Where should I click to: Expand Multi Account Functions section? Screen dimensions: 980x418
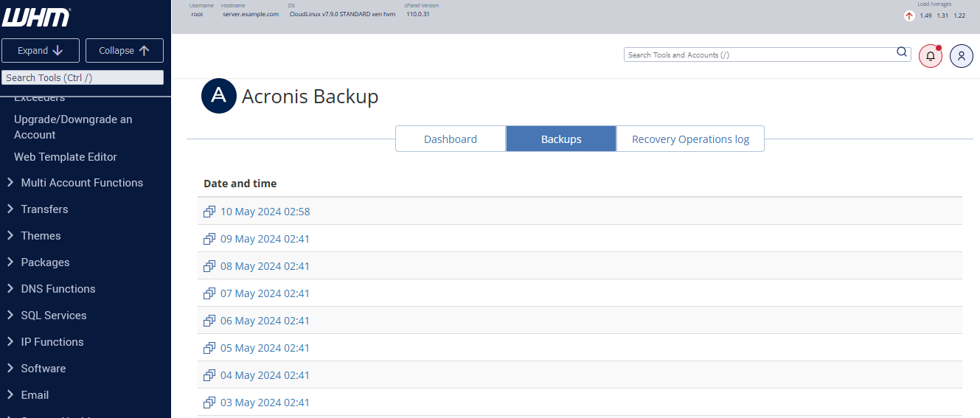click(74, 183)
